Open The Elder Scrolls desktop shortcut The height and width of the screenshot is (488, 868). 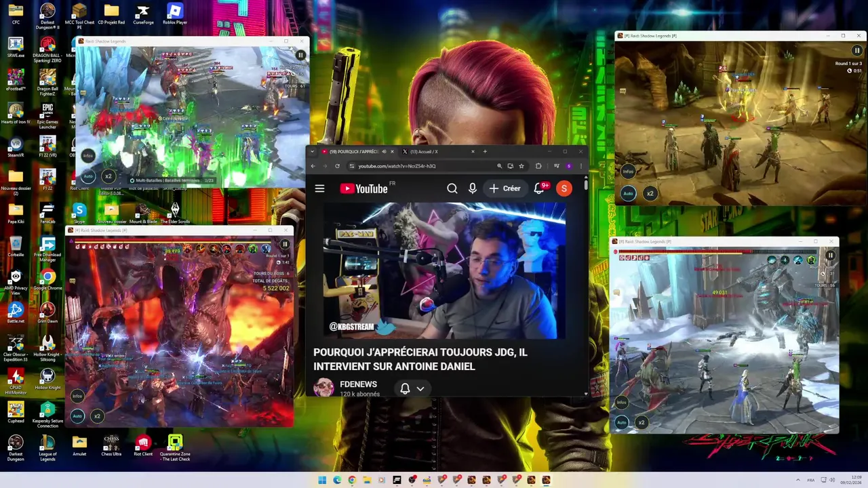click(175, 213)
